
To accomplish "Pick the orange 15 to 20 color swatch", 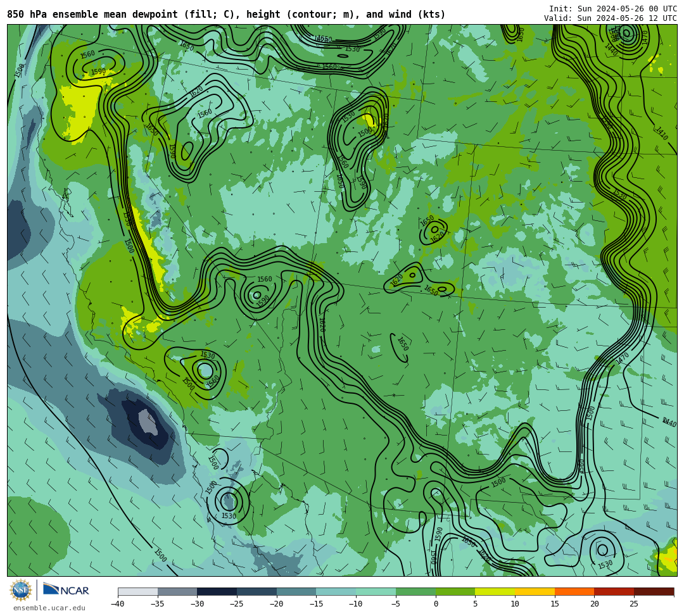I will tap(574, 591).
